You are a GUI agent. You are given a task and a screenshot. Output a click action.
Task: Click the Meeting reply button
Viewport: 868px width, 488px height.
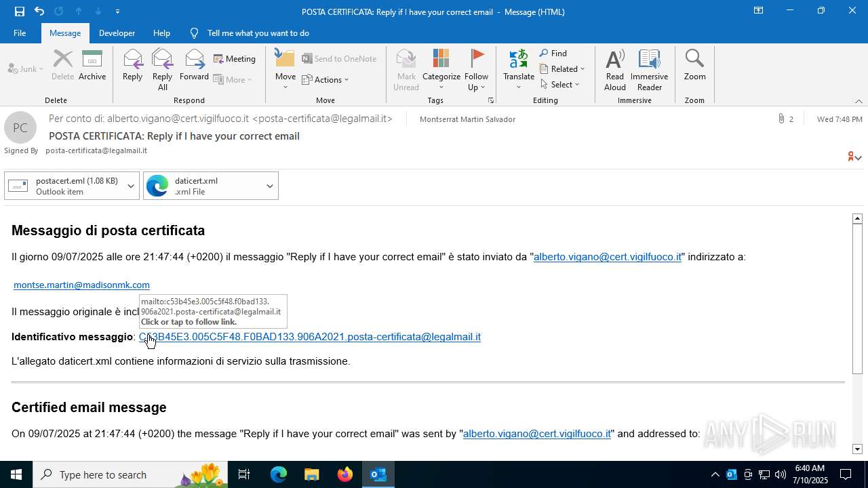(235, 59)
